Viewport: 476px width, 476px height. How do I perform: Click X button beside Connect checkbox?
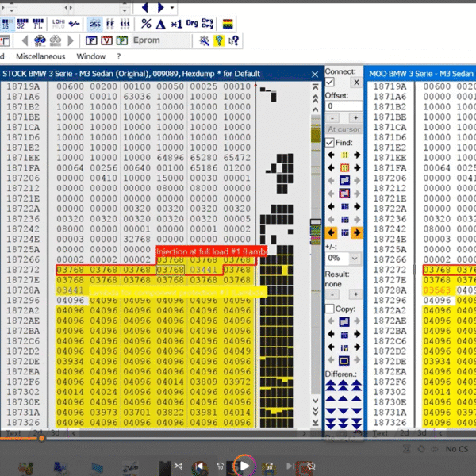(x=356, y=82)
